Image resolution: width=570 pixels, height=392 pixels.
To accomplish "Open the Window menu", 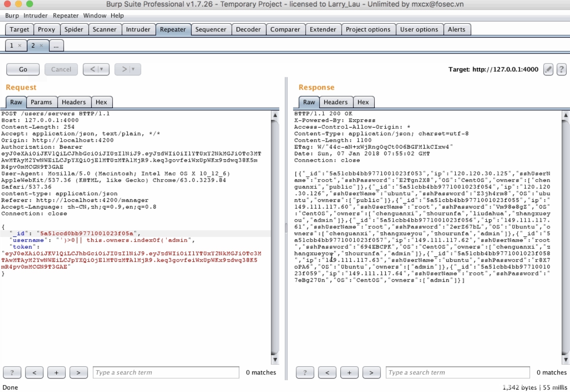I will [95, 15].
